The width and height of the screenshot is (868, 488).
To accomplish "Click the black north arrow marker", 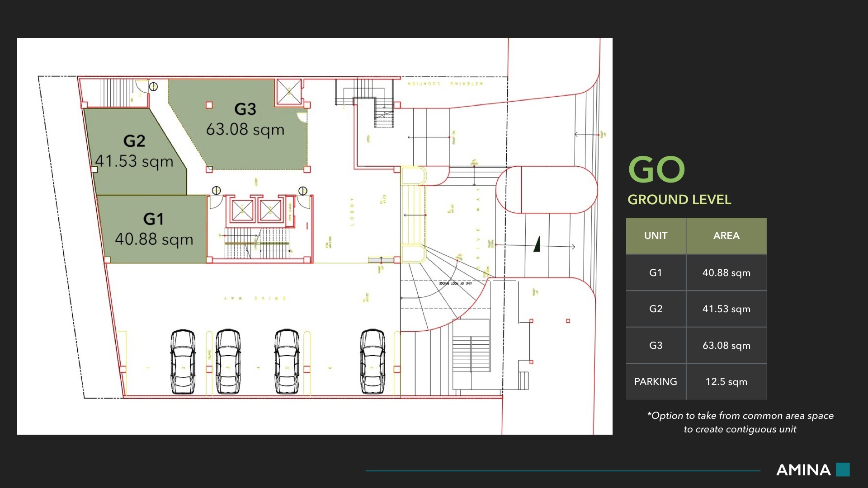I will [x=537, y=244].
